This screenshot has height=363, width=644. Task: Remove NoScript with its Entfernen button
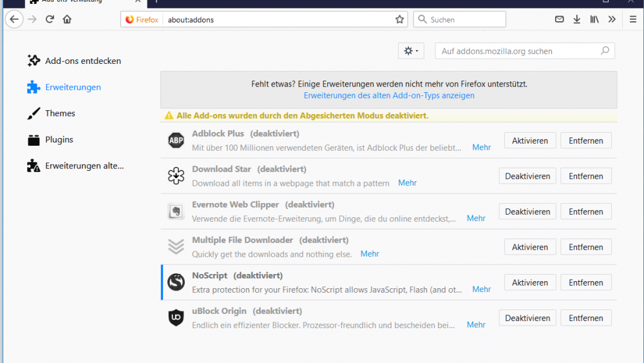(x=585, y=282)
